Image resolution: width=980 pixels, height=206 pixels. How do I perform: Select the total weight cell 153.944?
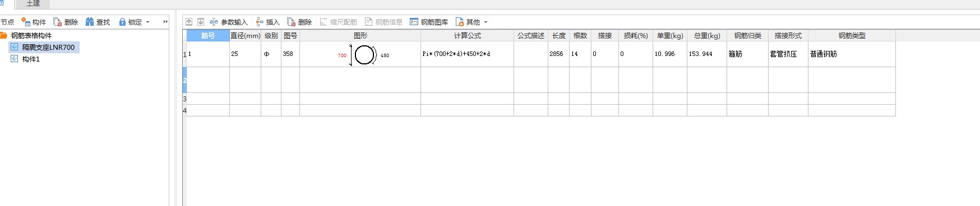[x=707, y=54]
